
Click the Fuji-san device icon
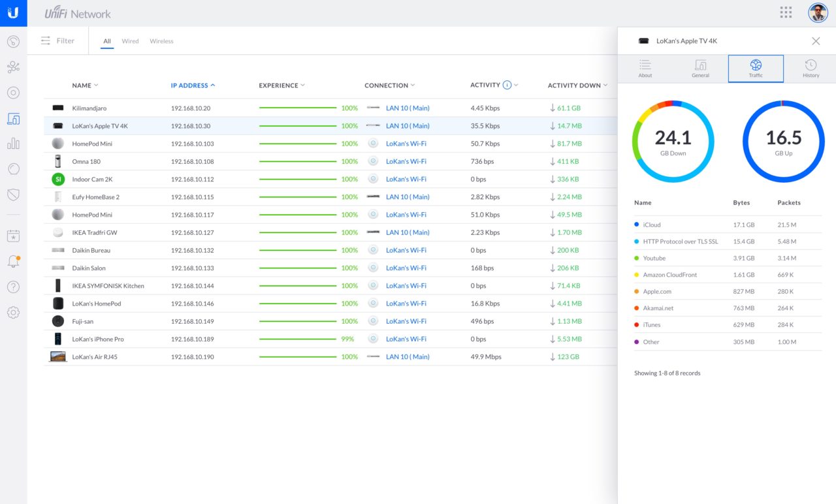58,321
